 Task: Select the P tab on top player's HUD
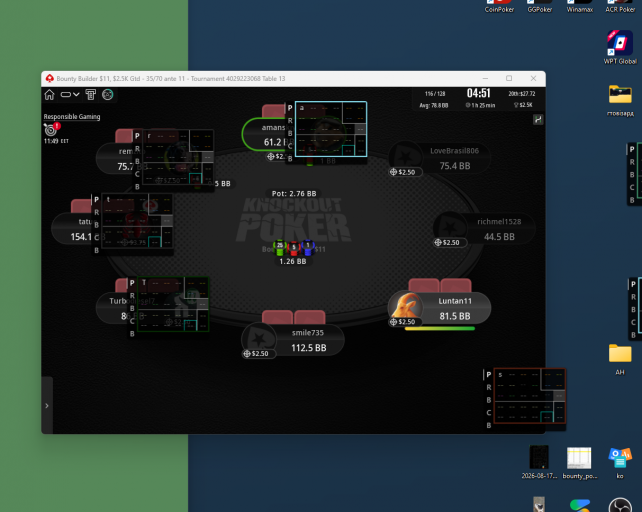(290, 108)
